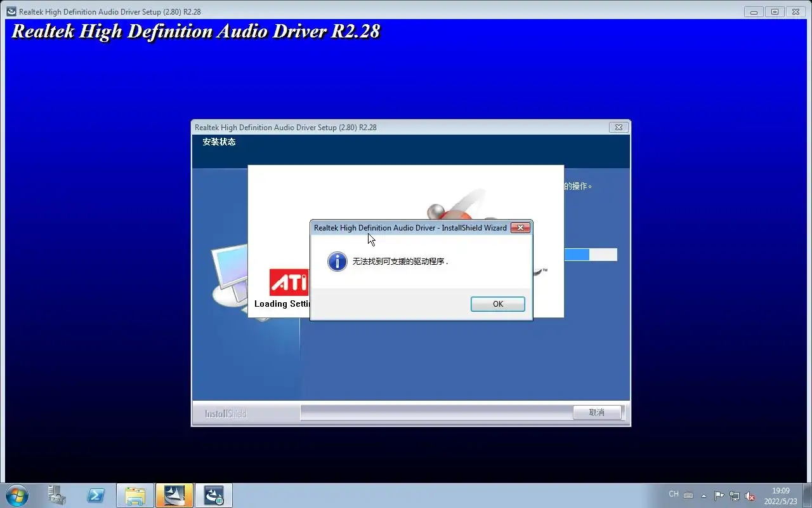812x508 pixels.
Task: Click OK in the InstallShield Wizard dialog
Action: [x=497, y=304]
